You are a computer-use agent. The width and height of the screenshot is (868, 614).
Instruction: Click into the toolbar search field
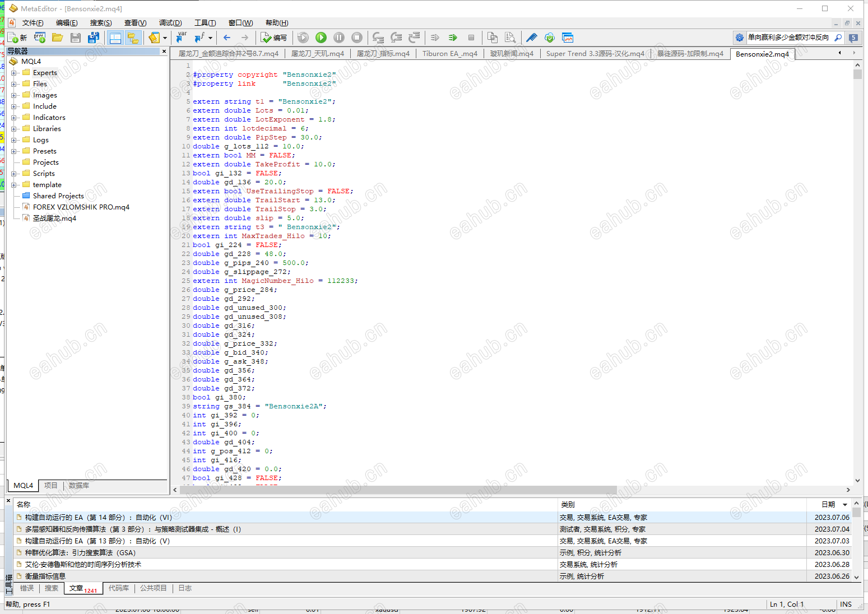[789, 38]
